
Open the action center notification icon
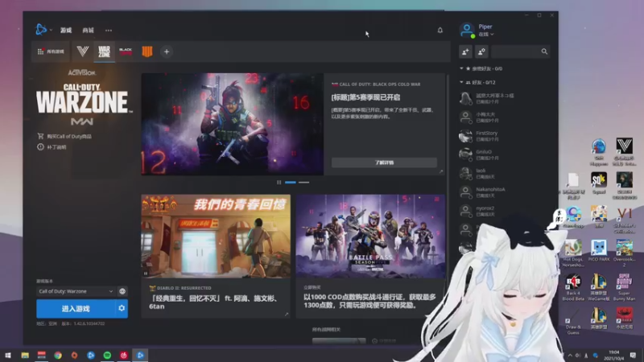click(x=633, y=356)
